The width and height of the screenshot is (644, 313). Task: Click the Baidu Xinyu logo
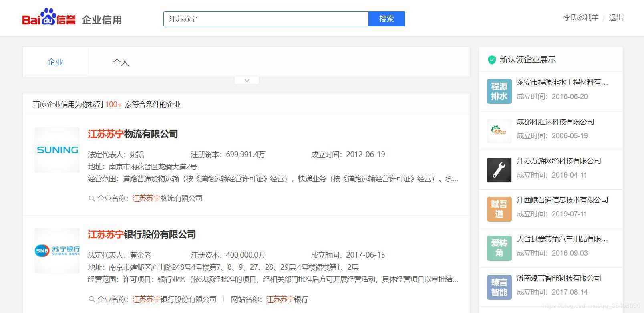coord(49,18)
